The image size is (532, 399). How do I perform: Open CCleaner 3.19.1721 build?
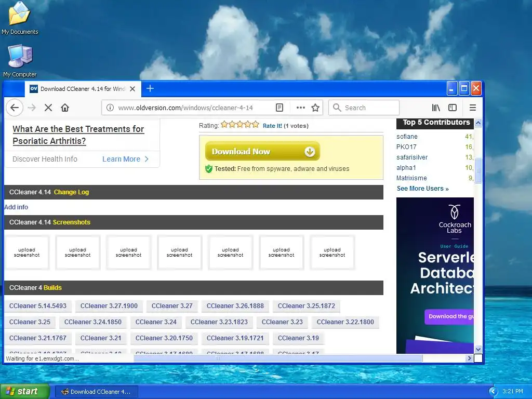[x=235, y=338]
